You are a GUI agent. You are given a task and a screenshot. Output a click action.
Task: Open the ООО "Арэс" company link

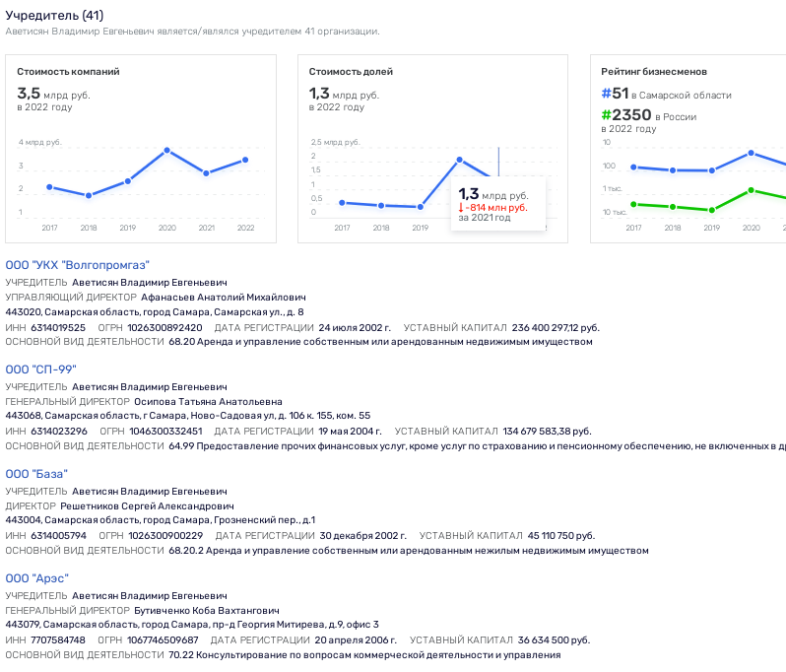click(36, 578)
